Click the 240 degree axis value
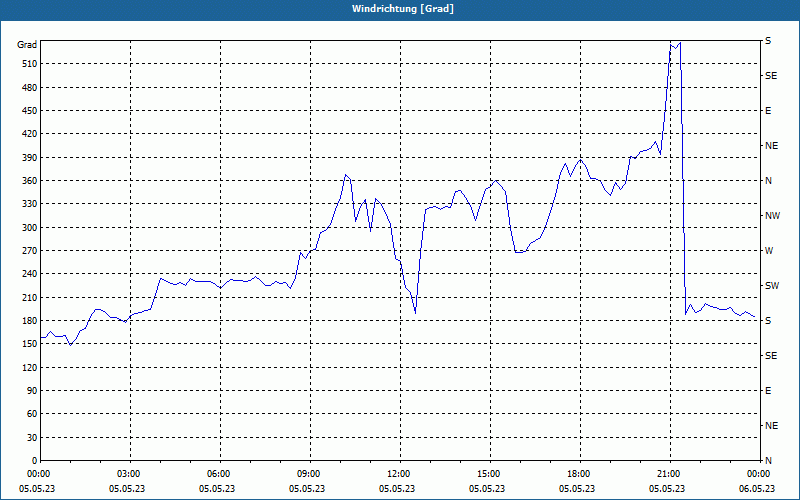The image size is (800, 500). [30, 274]
